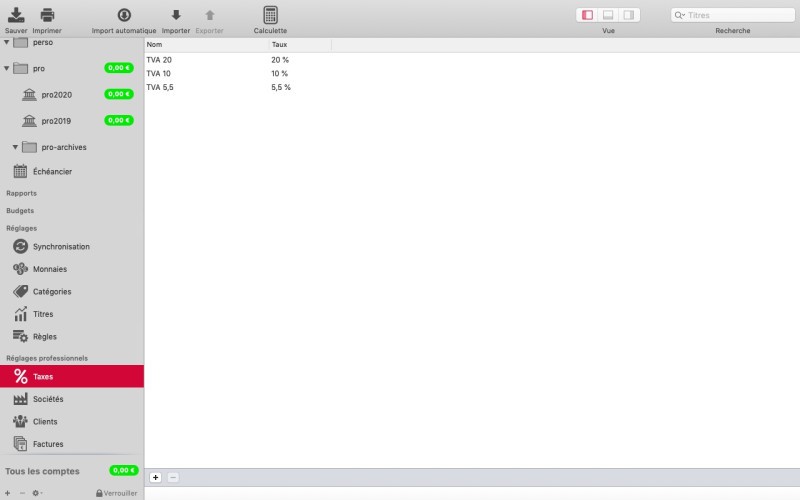Click the Verrouiller lock button
The height and width of the screenshot is (500, 800).
click(x=116, y=493)
